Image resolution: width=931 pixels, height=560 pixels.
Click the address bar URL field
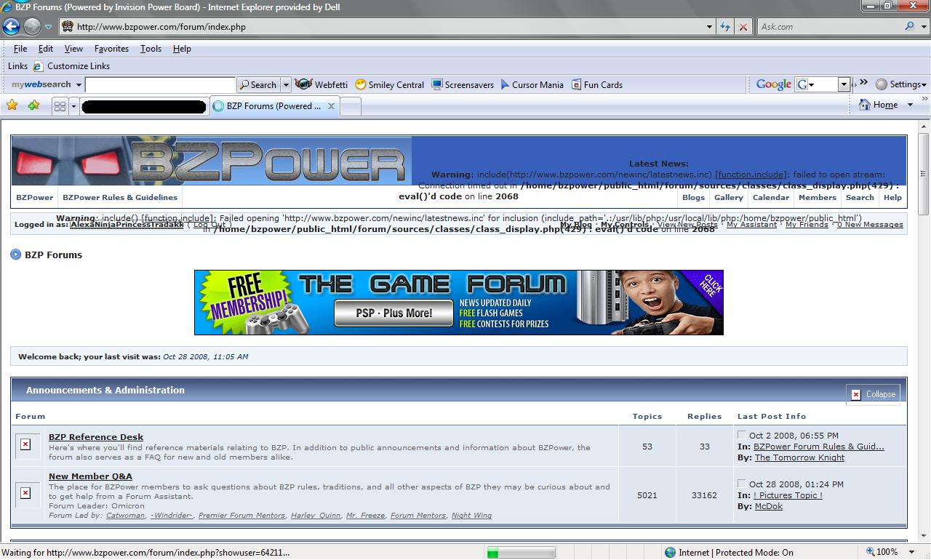pyautogui.click(x=382, y=27)
